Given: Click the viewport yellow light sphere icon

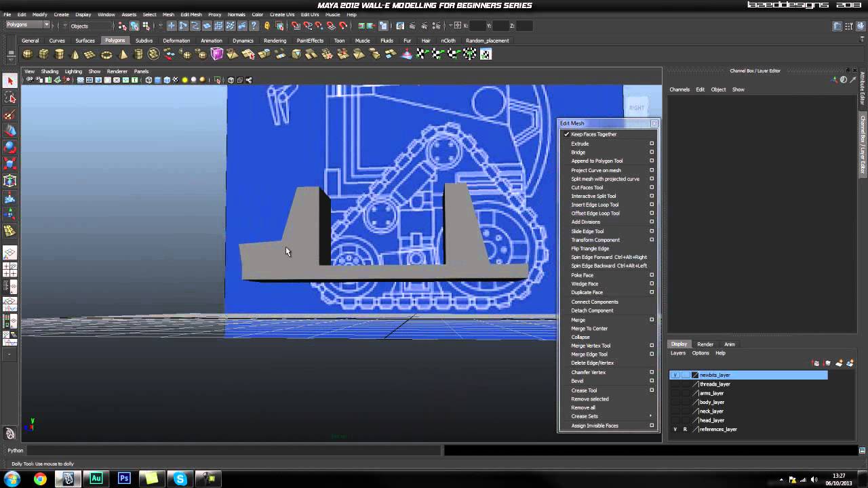Looking at the screenshot, I should [x=184, y=80].
